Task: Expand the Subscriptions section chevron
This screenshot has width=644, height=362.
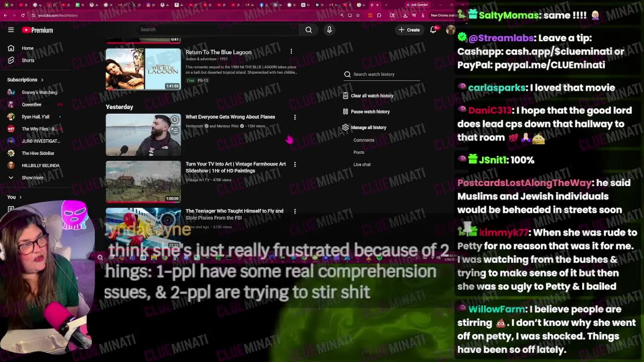Action: point(42,80)
